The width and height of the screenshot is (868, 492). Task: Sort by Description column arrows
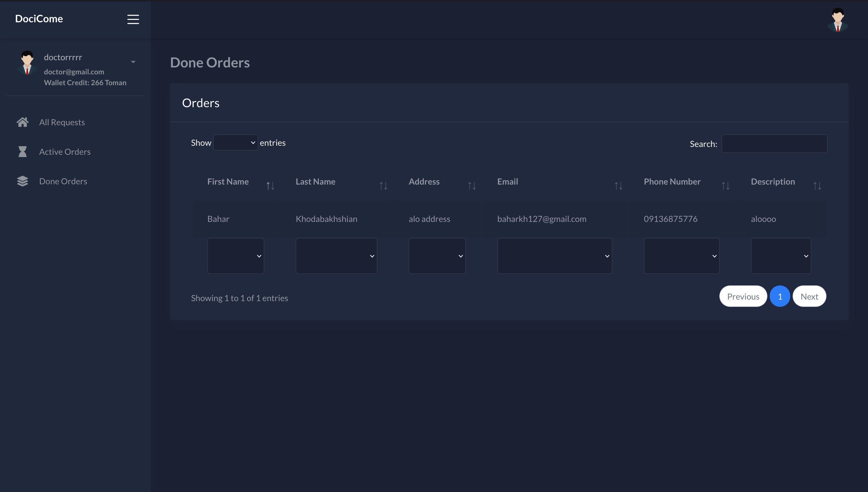coord(817,185)
